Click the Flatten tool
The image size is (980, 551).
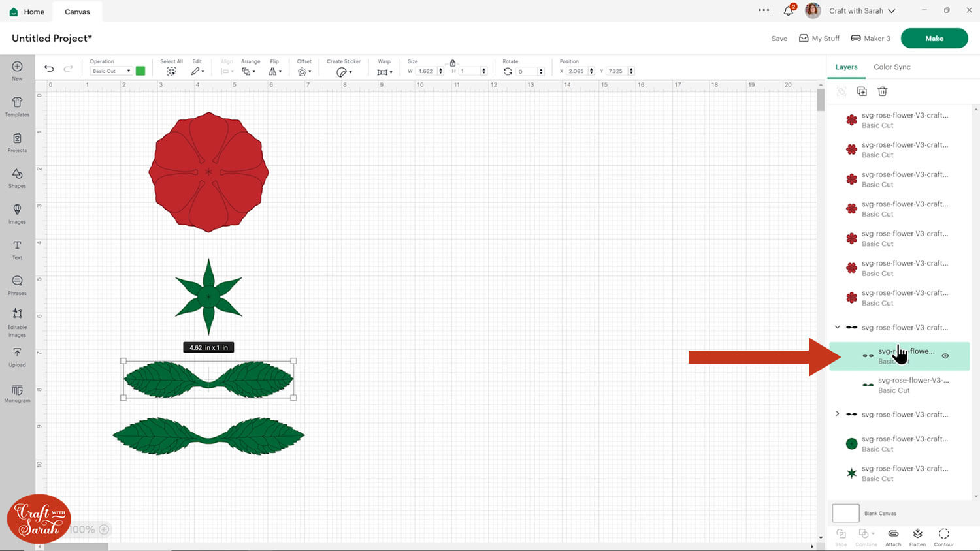coord(917,537)
